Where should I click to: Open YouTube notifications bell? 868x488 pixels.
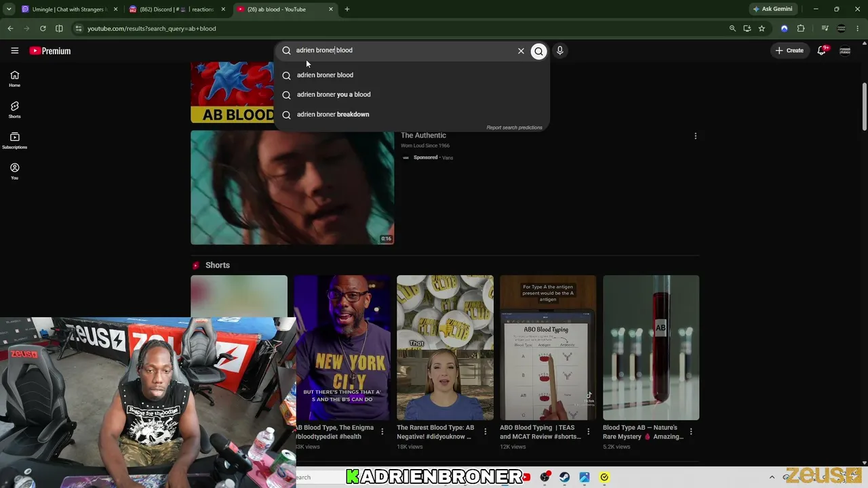[821, 51]
